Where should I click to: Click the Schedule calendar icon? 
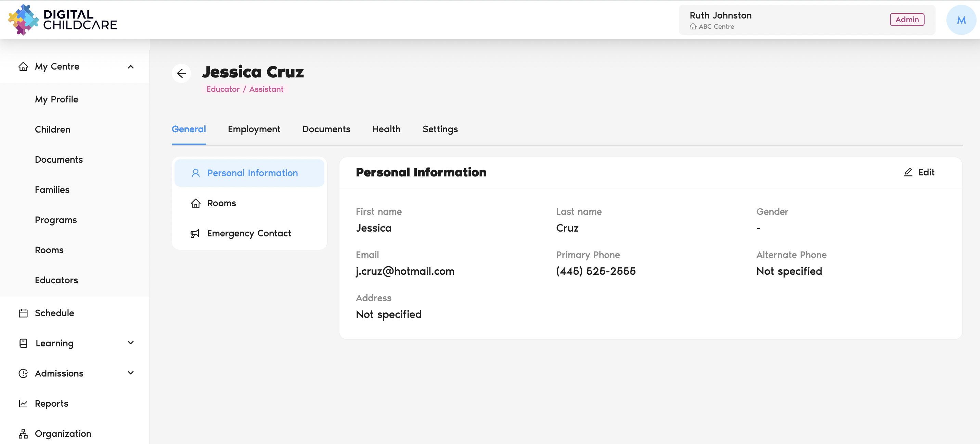(23, 313)
